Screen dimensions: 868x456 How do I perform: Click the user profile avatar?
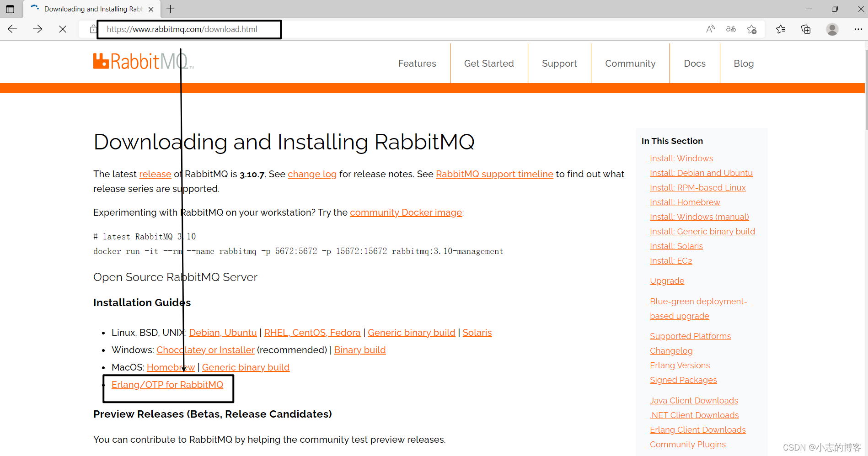tap(832, 29)
